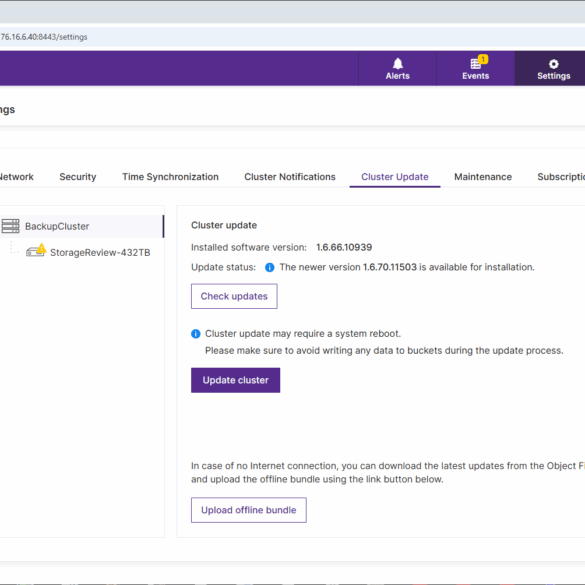
Task: Open the Maintenance tab
Action: [x=483, y=177]
